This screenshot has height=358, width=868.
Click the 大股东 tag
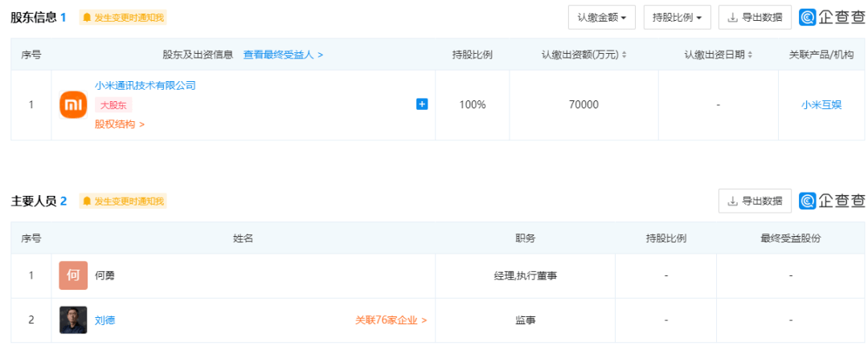tap(113, 105)
